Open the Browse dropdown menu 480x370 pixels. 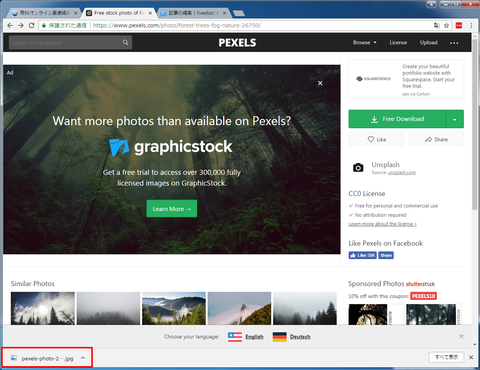(365, 43)
